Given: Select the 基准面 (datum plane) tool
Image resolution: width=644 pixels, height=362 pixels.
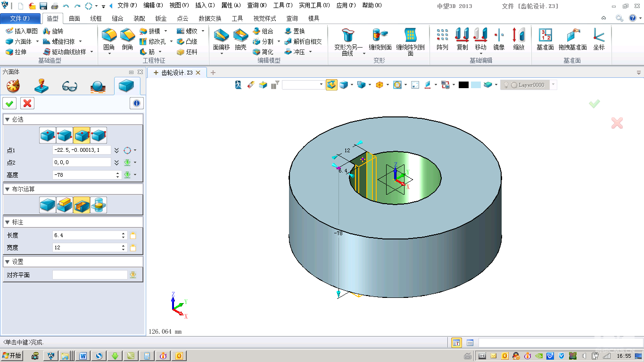Looking at the screenshot, I should click(x=545, y=37).
